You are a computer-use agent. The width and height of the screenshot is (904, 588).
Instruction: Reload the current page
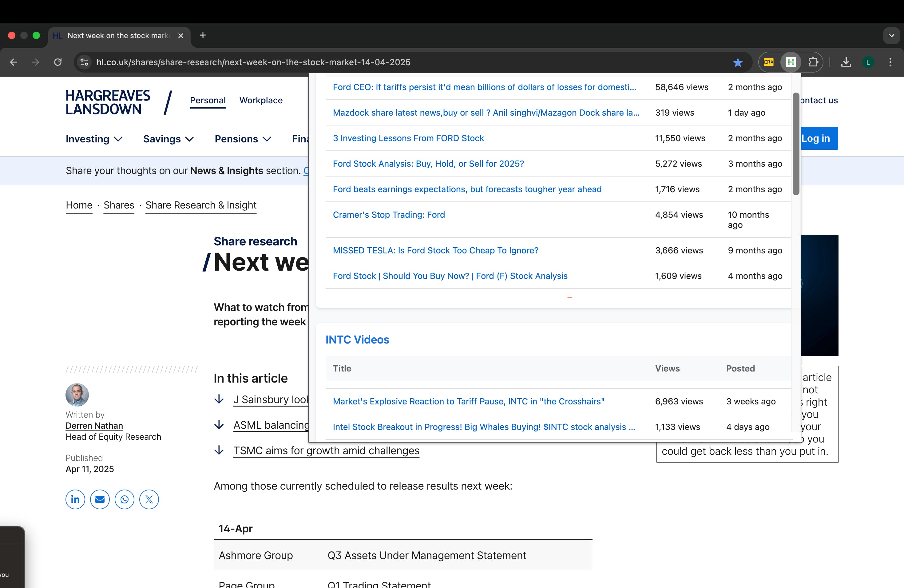[58, 62]
